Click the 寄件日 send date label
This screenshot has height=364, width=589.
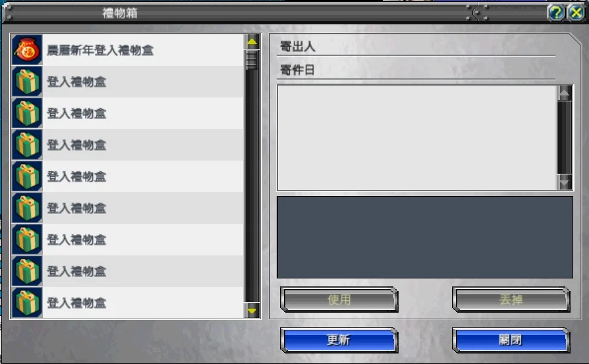297,70
